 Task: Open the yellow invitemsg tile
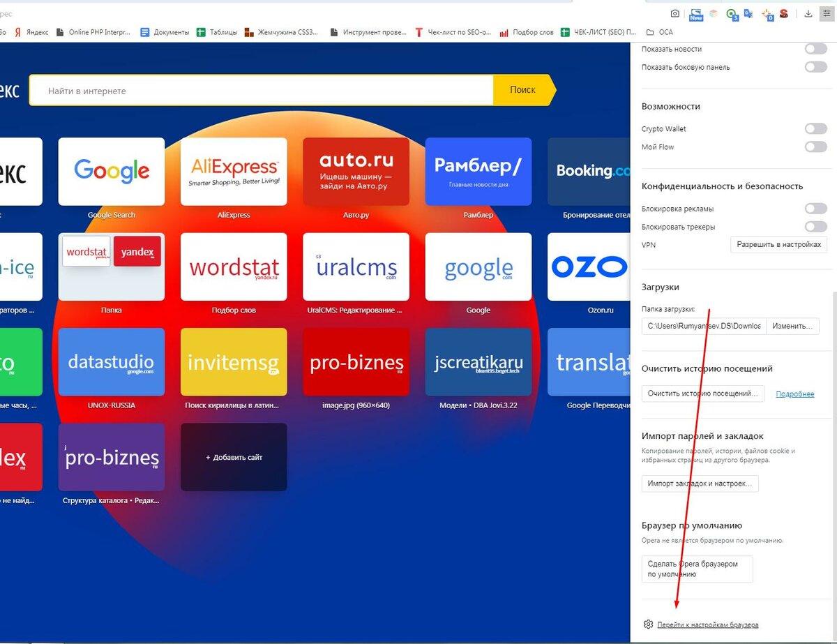coord(234,362)
